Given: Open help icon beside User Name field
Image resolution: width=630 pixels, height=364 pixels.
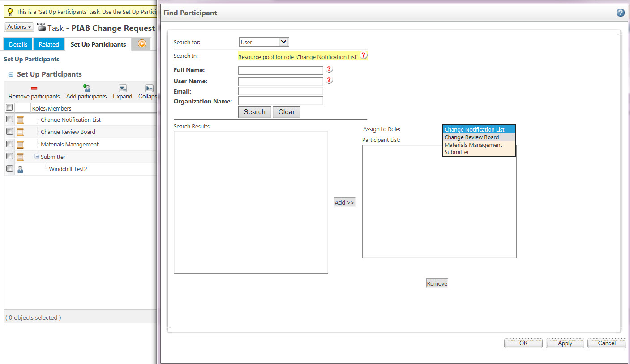Looking at the screenshot, I should pos(330,81).
